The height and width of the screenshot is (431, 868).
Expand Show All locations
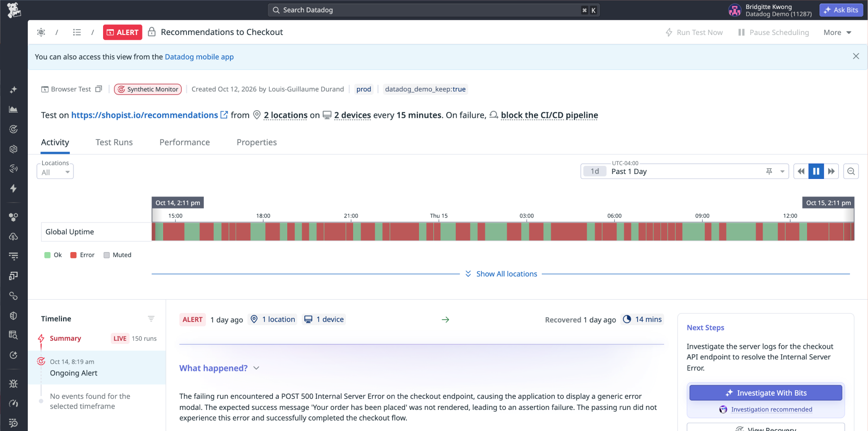coord(501,274)
